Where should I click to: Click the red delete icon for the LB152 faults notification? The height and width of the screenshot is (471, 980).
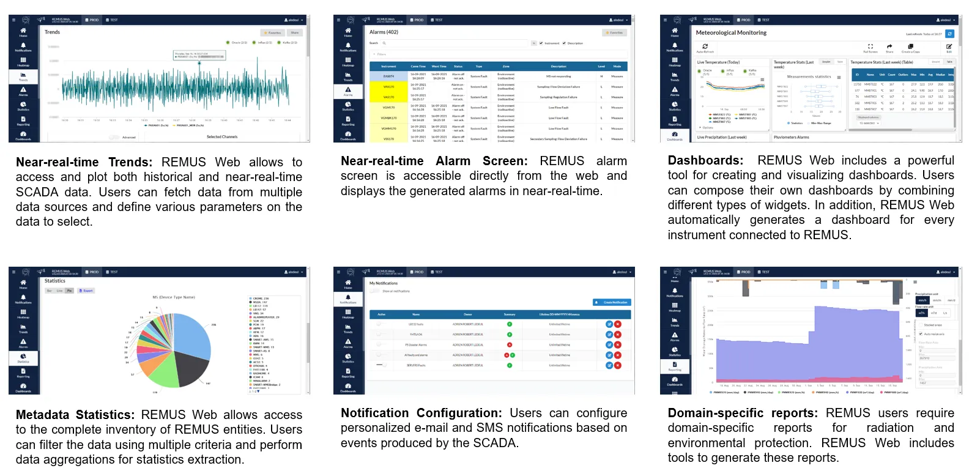pyautogui.click(x=618, y=324)
